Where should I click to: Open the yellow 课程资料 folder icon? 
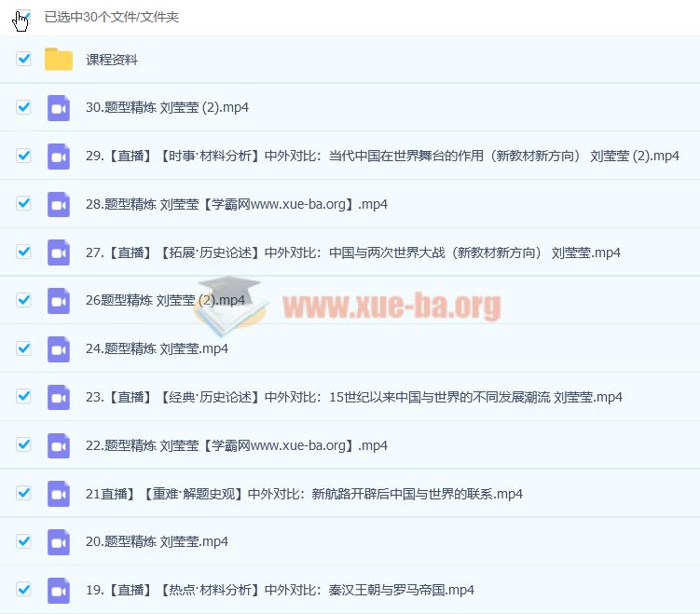click(x=59, y=59)
